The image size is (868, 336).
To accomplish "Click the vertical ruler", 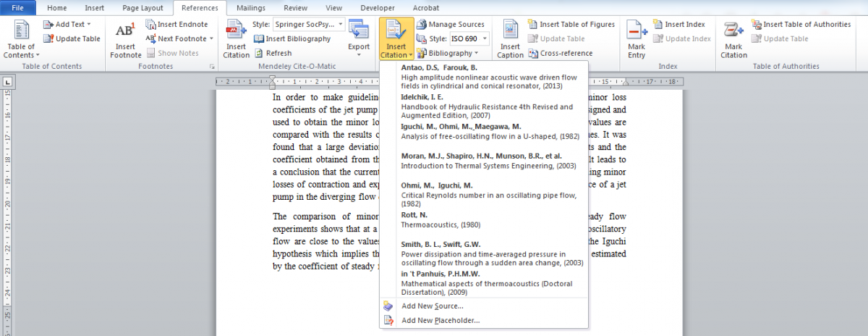I will [x=8, y=211].
